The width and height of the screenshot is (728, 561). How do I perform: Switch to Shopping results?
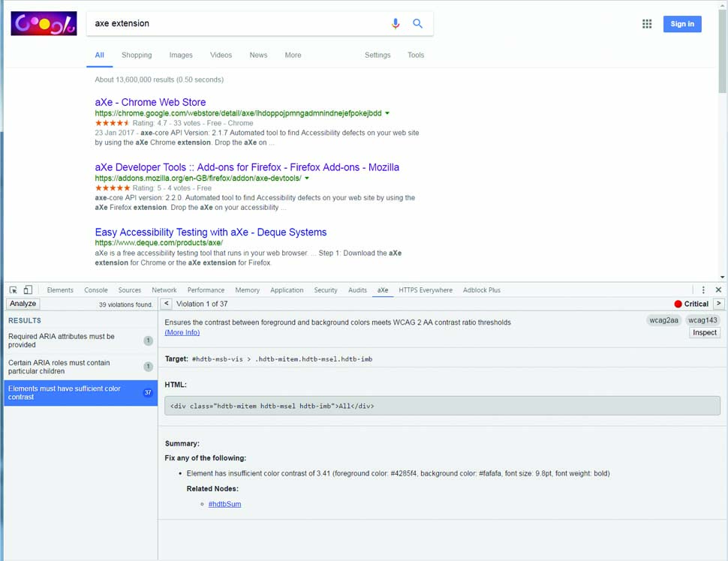(x=137, y=55)
